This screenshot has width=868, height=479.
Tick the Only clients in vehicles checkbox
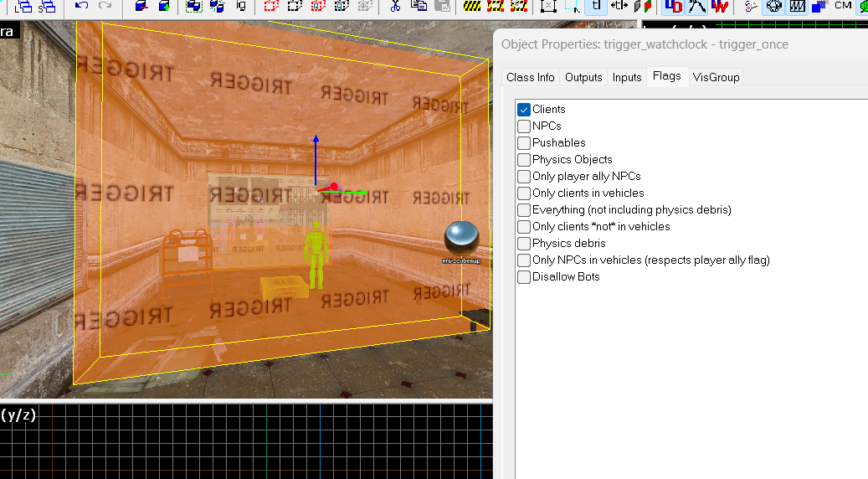coord(524,193)
